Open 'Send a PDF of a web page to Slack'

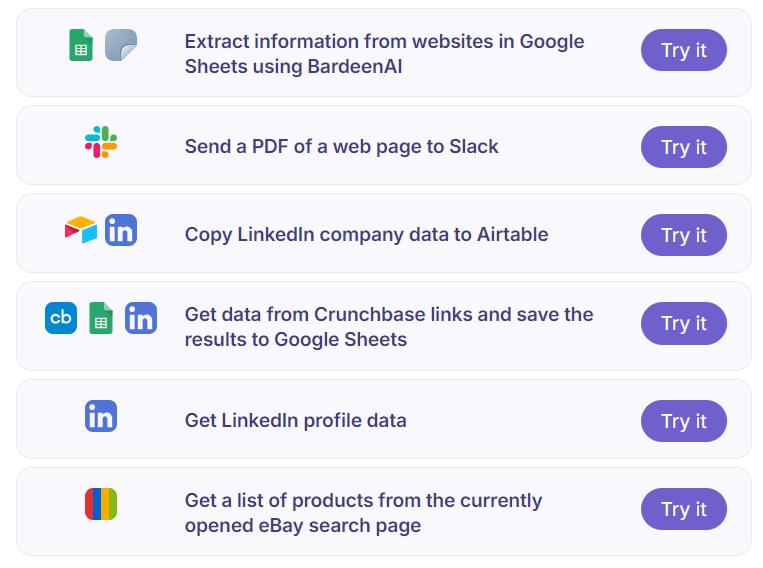tap(342, 147)
